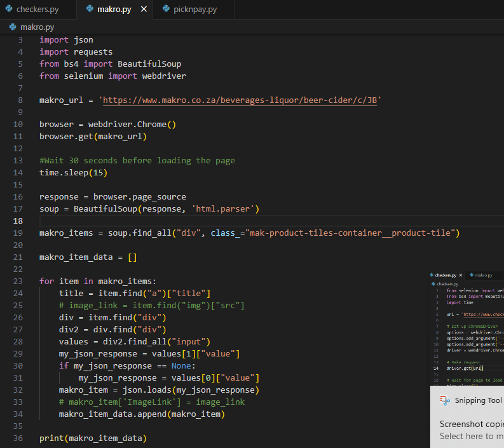
Task: Open the picknpay.py tab
Action: [194, 10]
